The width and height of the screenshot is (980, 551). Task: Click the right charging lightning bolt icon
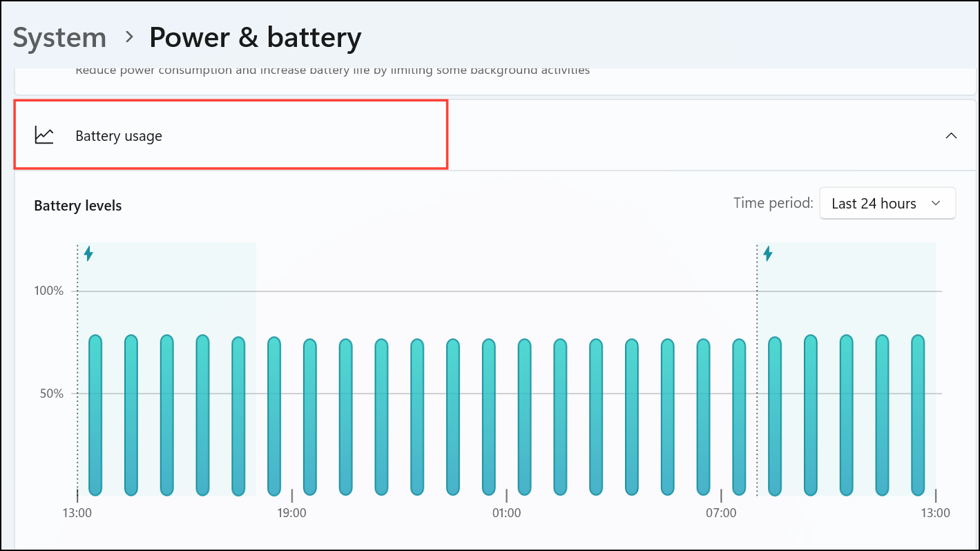768,254
